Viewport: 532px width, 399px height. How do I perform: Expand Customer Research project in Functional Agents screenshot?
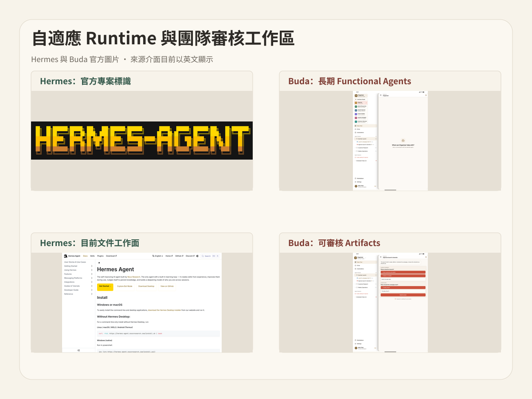pos(366,148)
